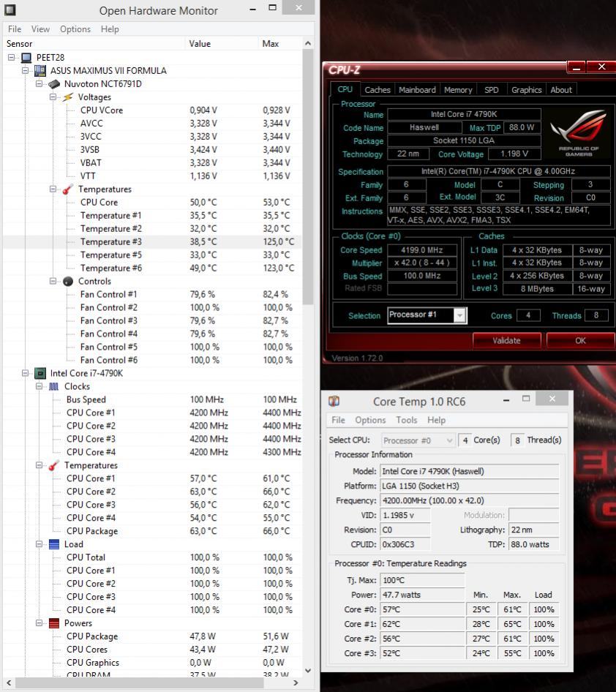Click the Powers red bars icon
The height and width of the screenshot is (692, 616).
tap(54, 623)
